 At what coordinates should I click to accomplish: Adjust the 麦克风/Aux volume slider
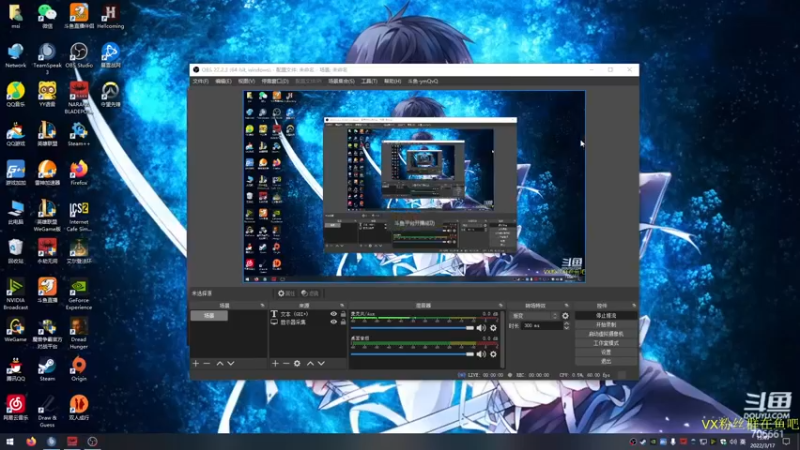click(x=412, y=328)
